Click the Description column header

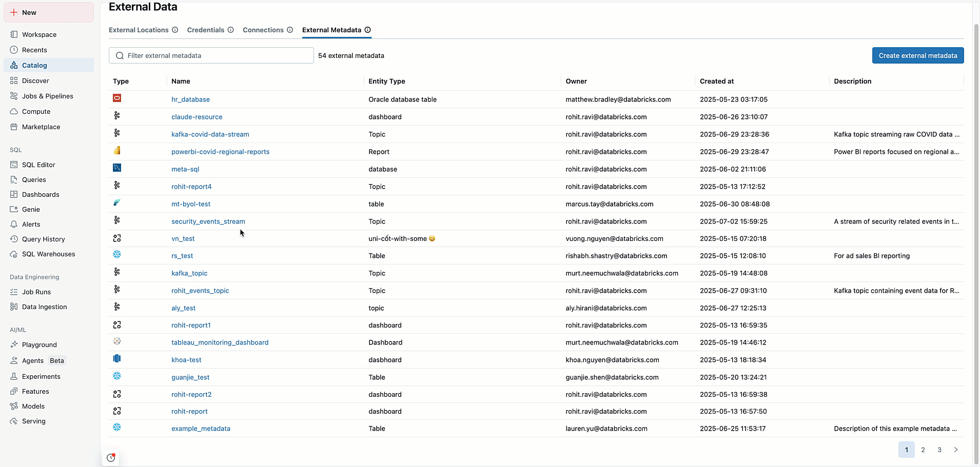pos(853,81)
